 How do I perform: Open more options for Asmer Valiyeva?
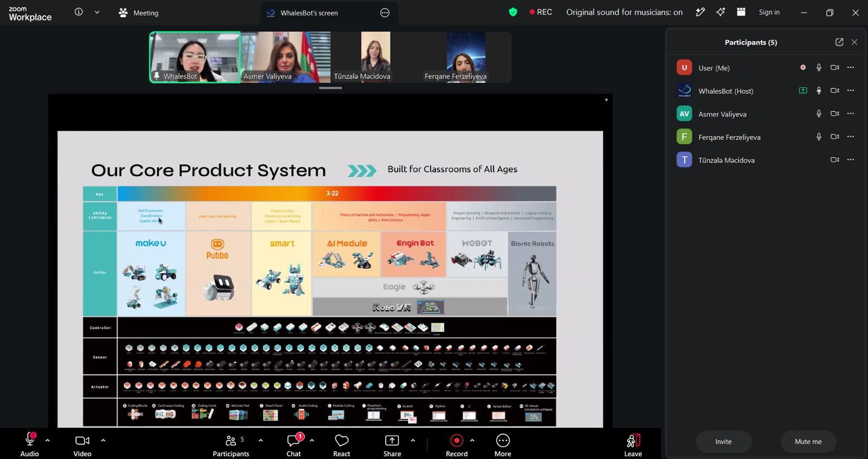click(x=851, y=114)
